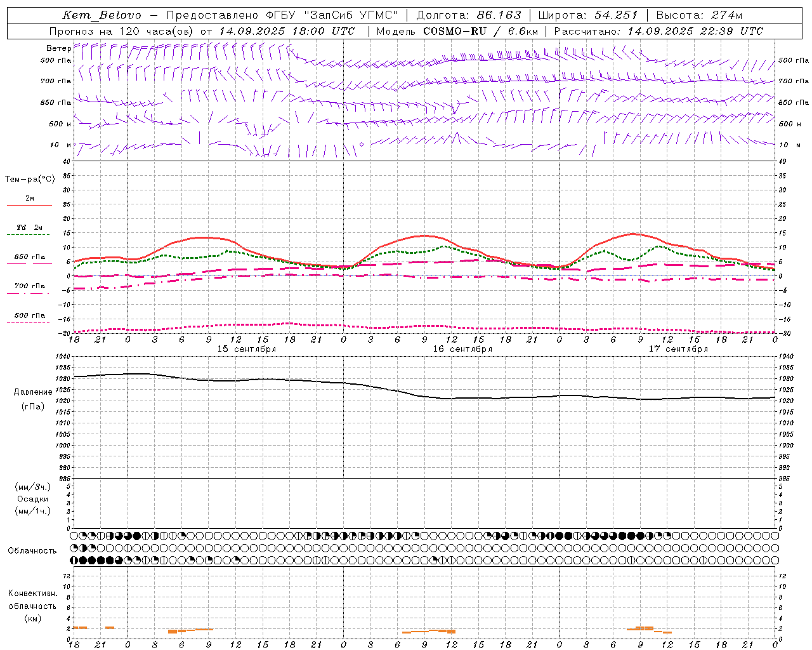This screenshot has width=812, height=650.
Task: Click the (мм/1ч.) precipitation unit label
Action: [33, 511]
